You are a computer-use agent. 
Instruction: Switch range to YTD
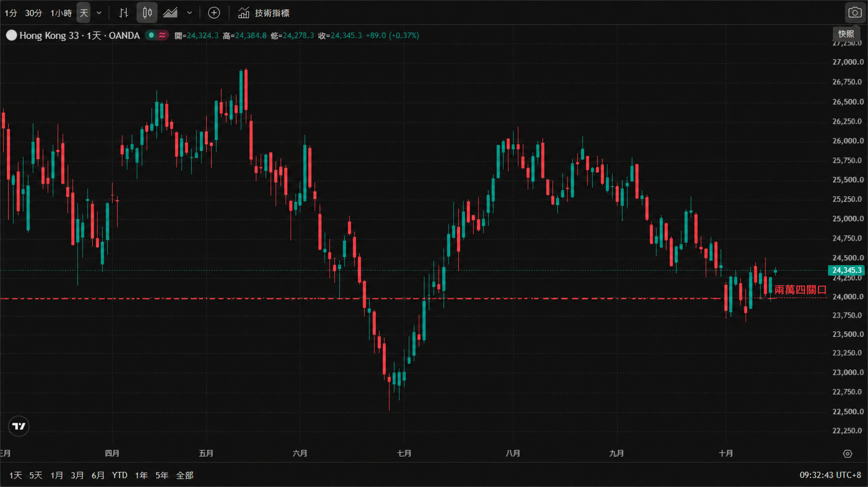(x=120, y=475)
